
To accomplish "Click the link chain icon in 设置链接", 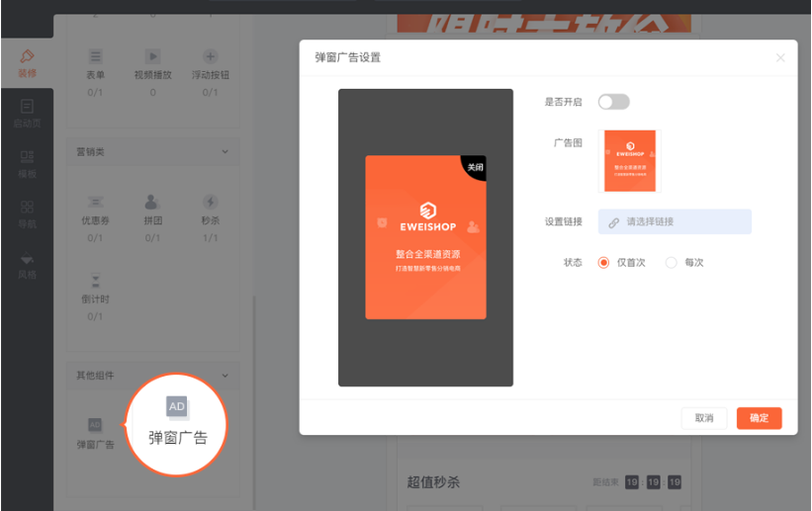I will point(613,222).
